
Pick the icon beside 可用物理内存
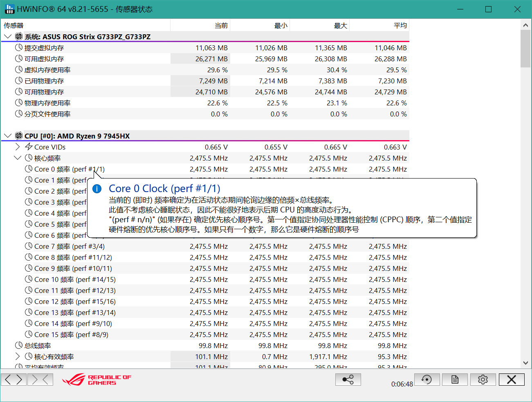tap(19, 92)
